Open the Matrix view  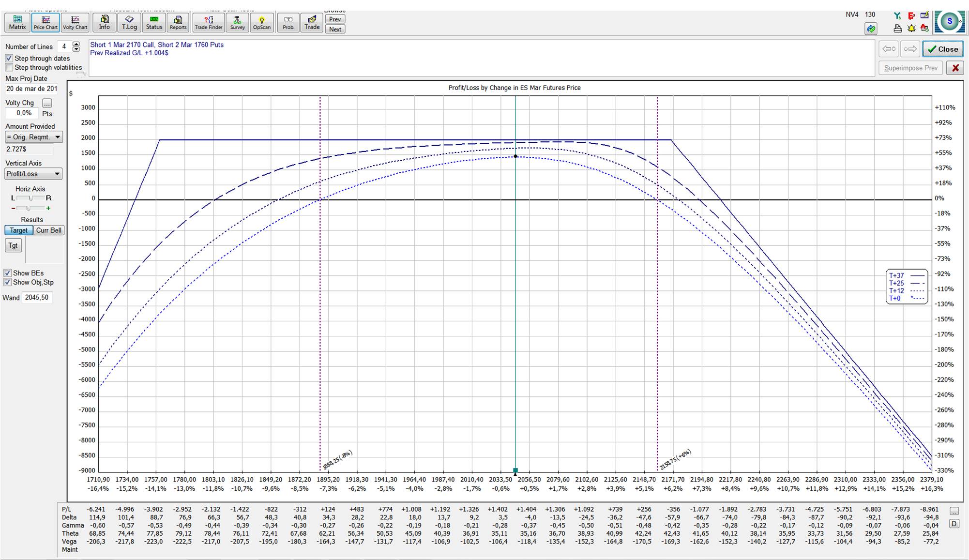(x=17, y=22)
